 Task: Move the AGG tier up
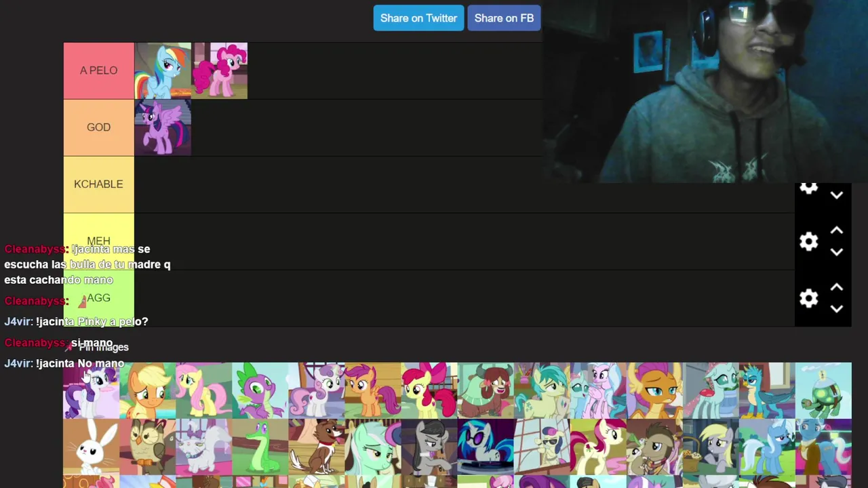tap(837, 288)
